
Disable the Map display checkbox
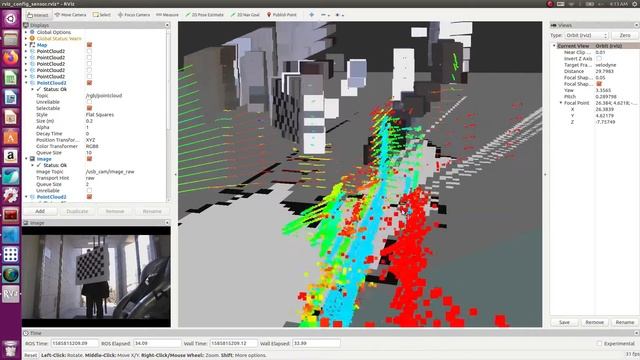tap(89, 45)
